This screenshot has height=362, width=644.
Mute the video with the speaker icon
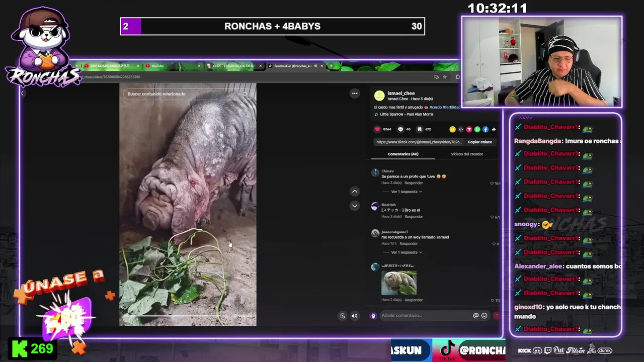(354, 316)
